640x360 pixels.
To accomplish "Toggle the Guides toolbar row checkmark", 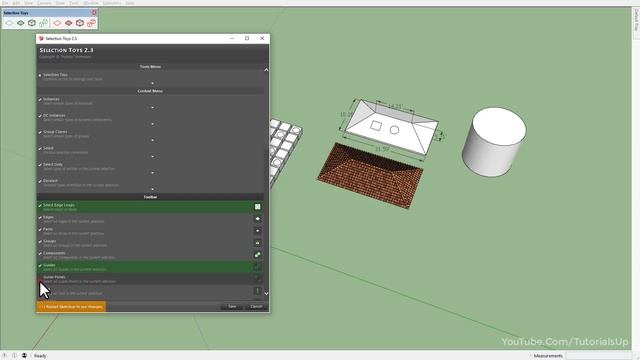I will [40, 266].
